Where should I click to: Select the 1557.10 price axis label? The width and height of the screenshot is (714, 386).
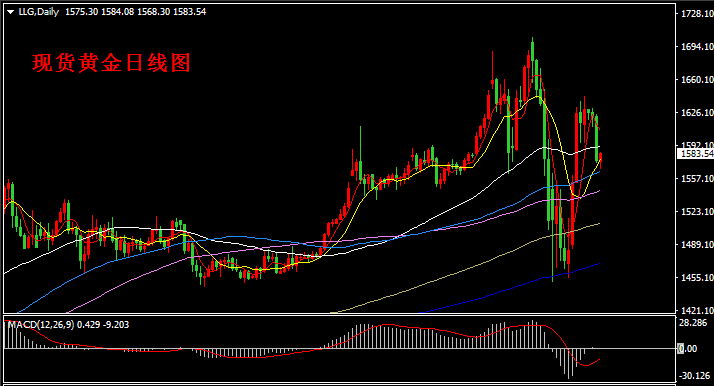[x=697, y=178]
